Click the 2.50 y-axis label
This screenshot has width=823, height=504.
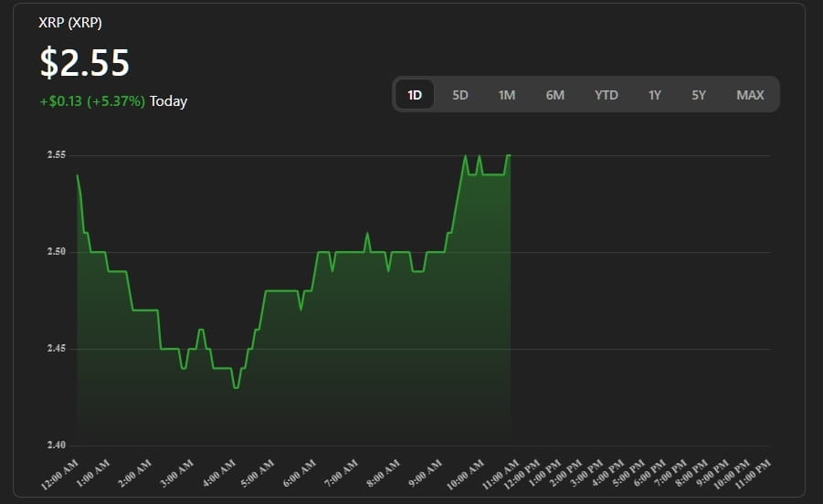57,252
